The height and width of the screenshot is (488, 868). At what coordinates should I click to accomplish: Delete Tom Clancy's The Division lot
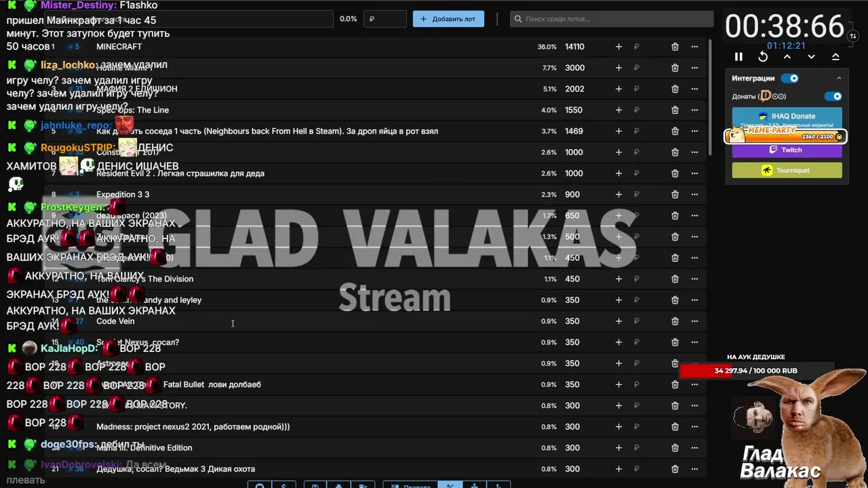click(675, 279)
